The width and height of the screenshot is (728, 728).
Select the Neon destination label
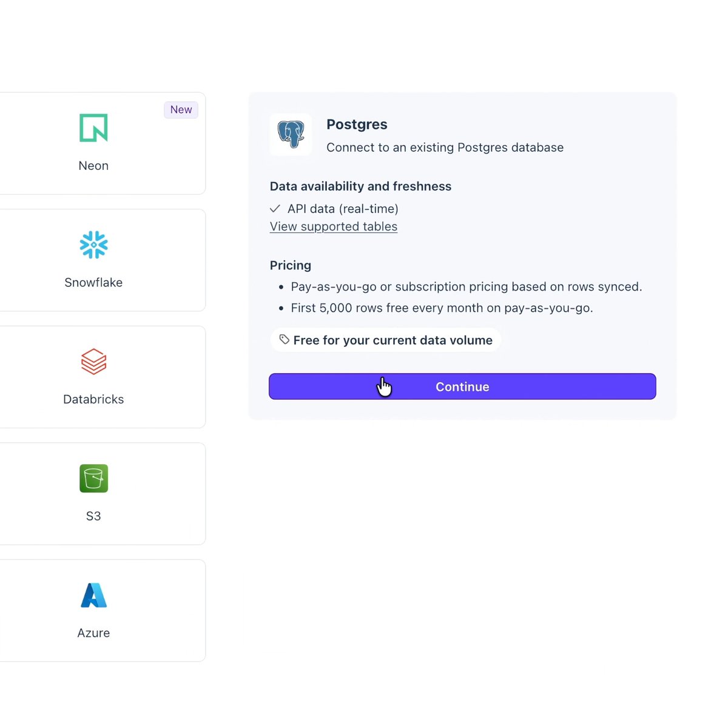pyautogui.click(x=93, y=166)
